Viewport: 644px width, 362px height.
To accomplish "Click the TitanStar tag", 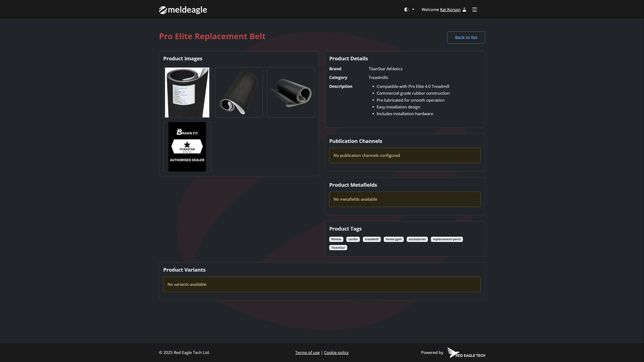I will click(x=338, y=247).
